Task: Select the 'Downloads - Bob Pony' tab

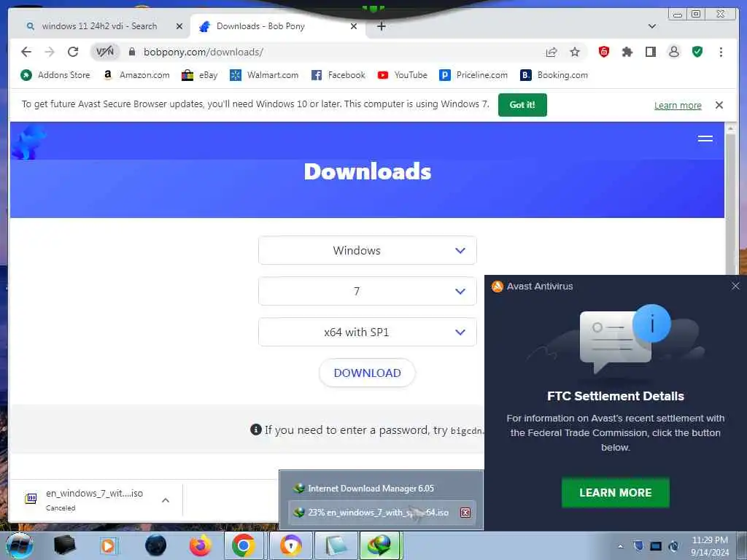Action: [x=260, y=26]
